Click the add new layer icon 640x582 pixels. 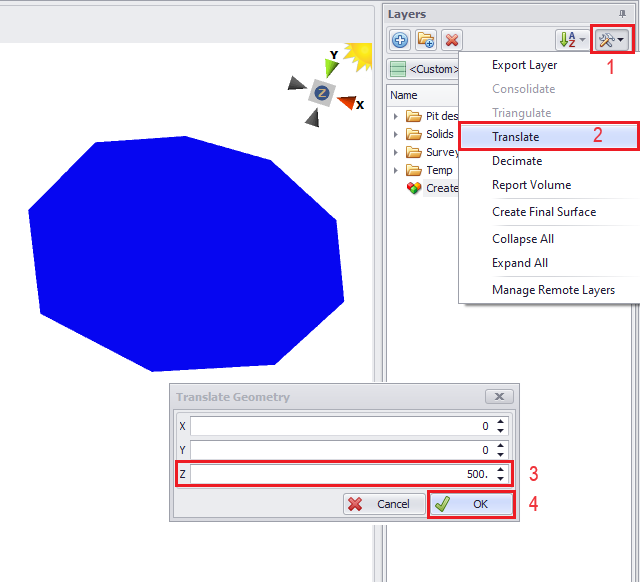[400, 40]
